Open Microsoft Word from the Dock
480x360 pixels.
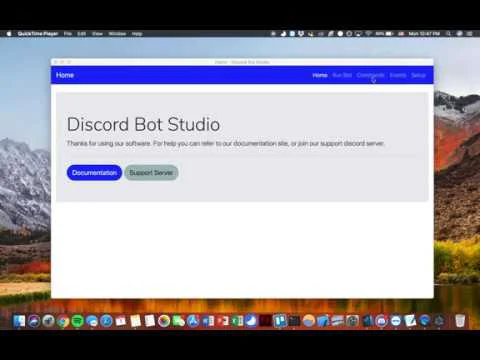[x=208, y=321]
